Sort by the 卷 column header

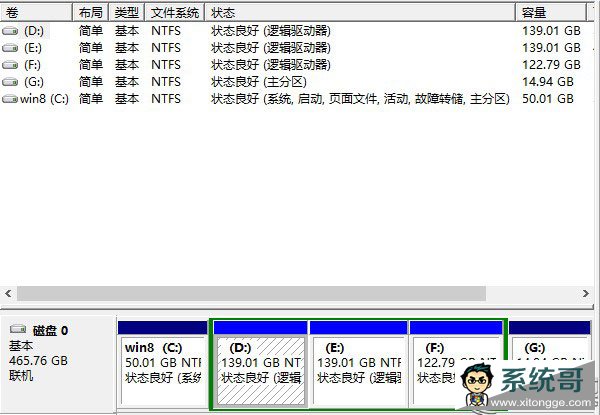click(x=36, y=13)
